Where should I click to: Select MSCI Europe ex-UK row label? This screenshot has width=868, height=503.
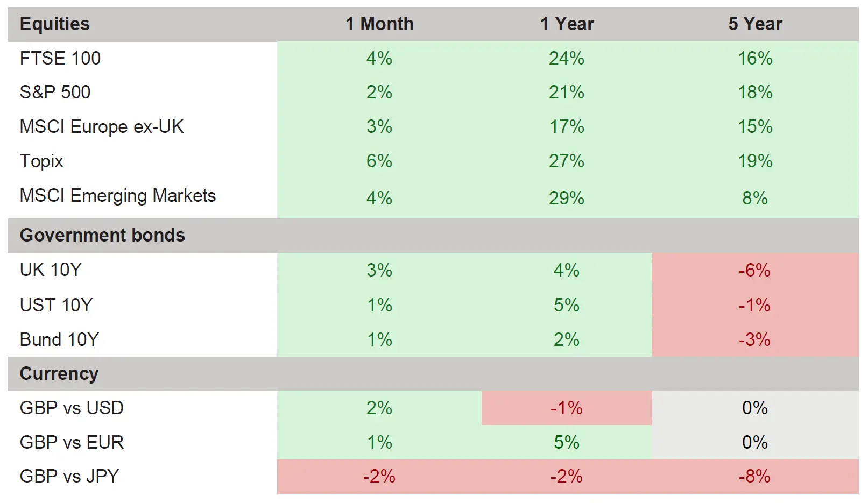tap(102, 126)
